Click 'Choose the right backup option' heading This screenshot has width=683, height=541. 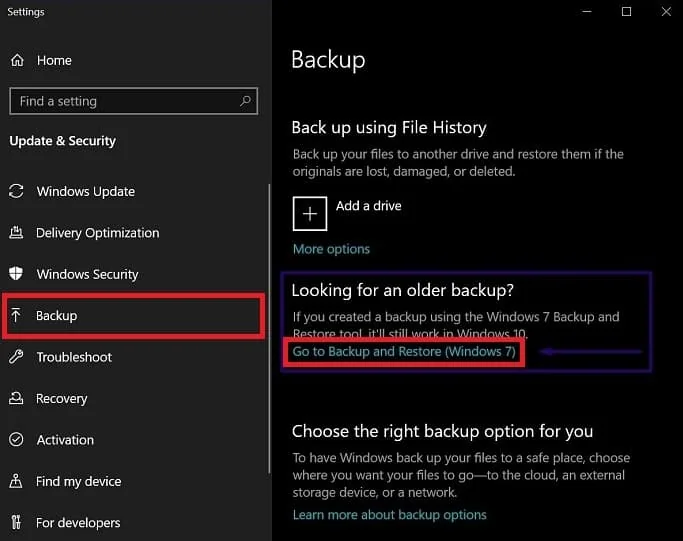point(442,431)
